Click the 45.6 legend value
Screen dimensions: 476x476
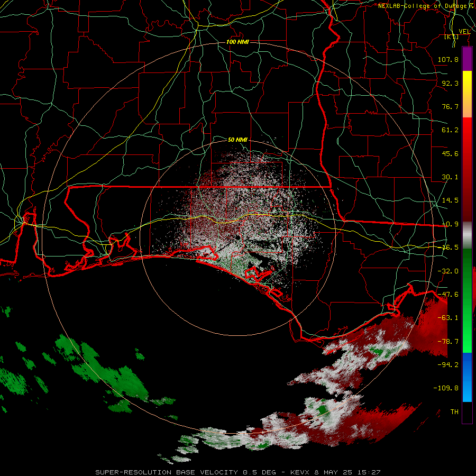pyautogui.click(x=450, y=153)
